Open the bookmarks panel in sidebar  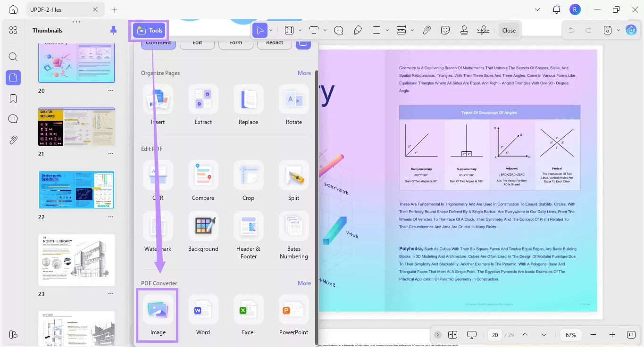(x=13, y=99)
